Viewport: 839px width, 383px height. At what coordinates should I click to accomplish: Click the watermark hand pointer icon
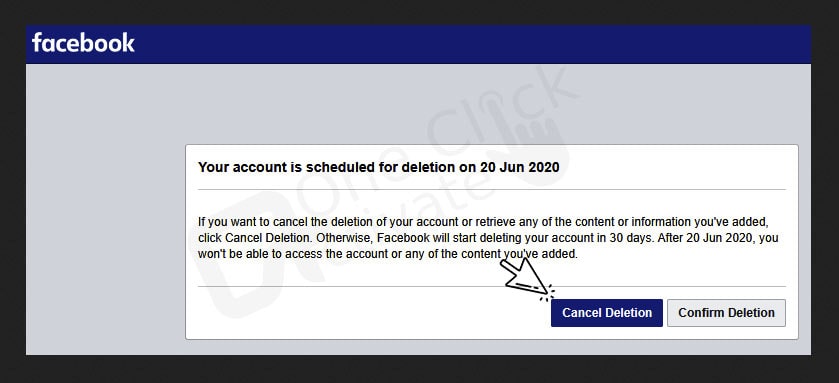(533, 151)
